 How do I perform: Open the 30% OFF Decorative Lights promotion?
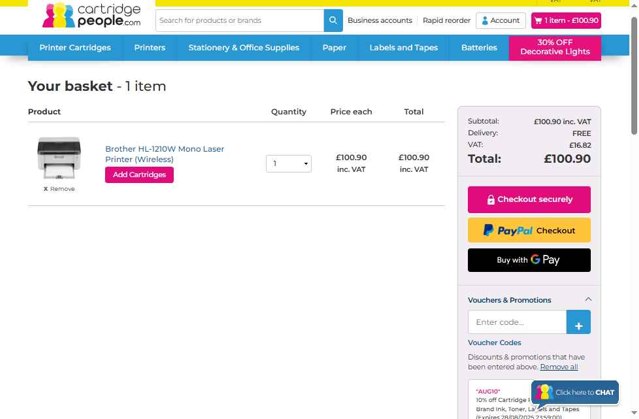point(555,48)
